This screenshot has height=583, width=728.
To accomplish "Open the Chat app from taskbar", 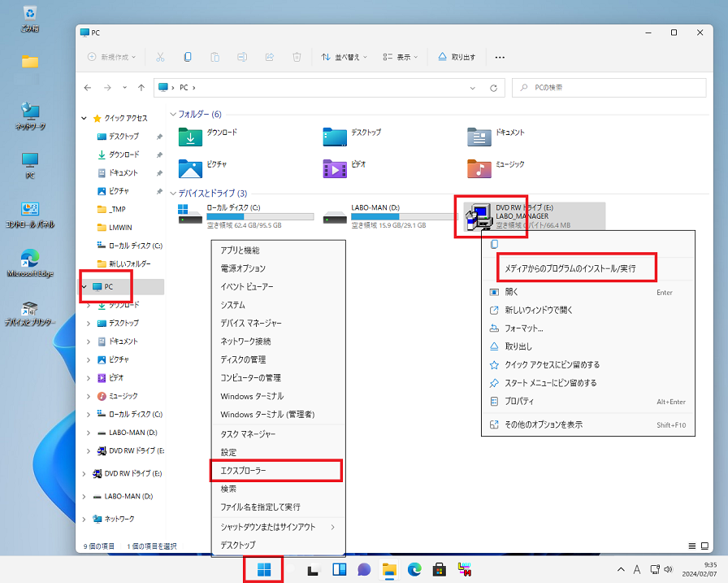I will point(364,569).
